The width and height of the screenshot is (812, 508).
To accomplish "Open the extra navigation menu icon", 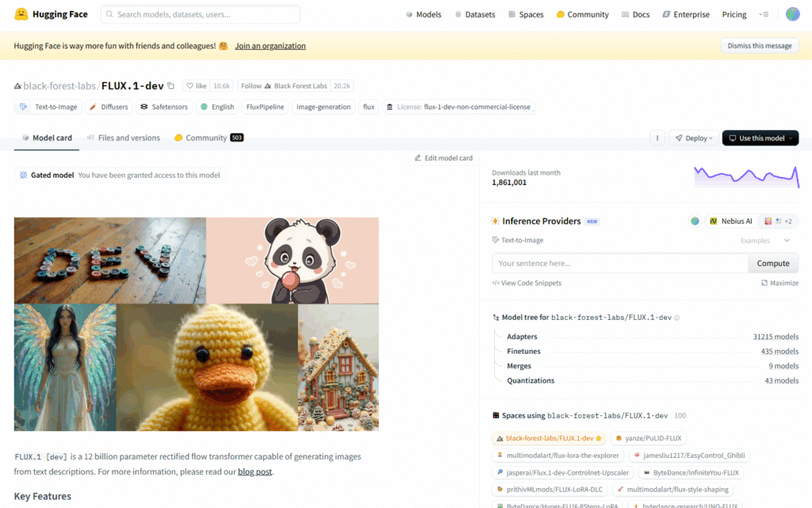I will click(x=764, y=14).
